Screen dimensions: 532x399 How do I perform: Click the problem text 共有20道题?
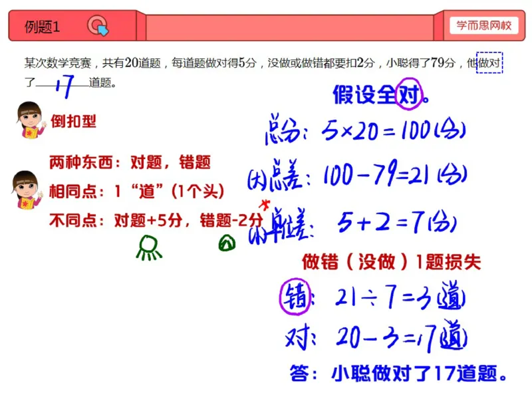pos(131,63)
